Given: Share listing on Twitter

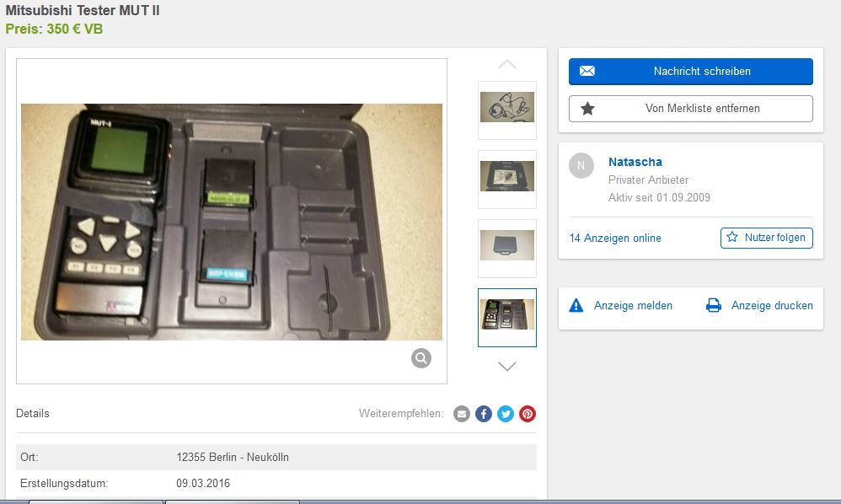Looking at the screenshot, I should [506, 414].
